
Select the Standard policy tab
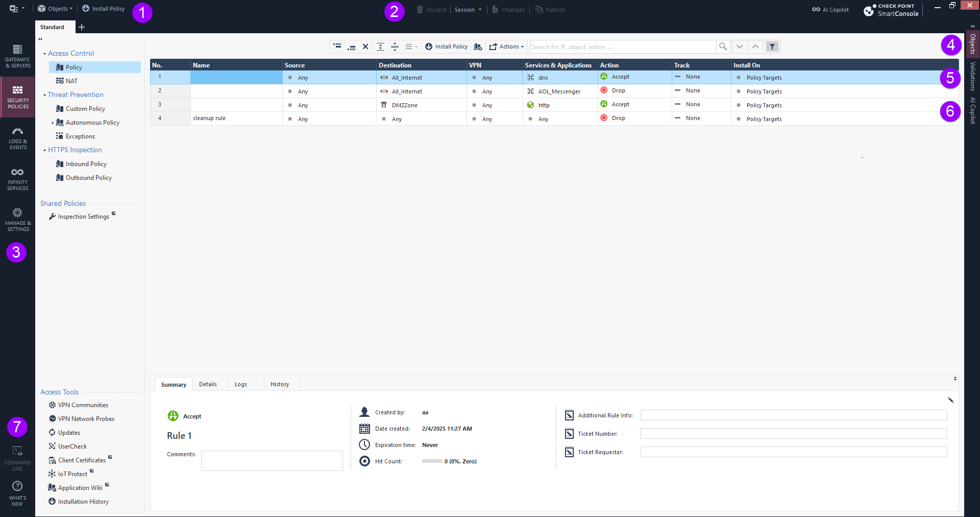click(x=53, y=27)
